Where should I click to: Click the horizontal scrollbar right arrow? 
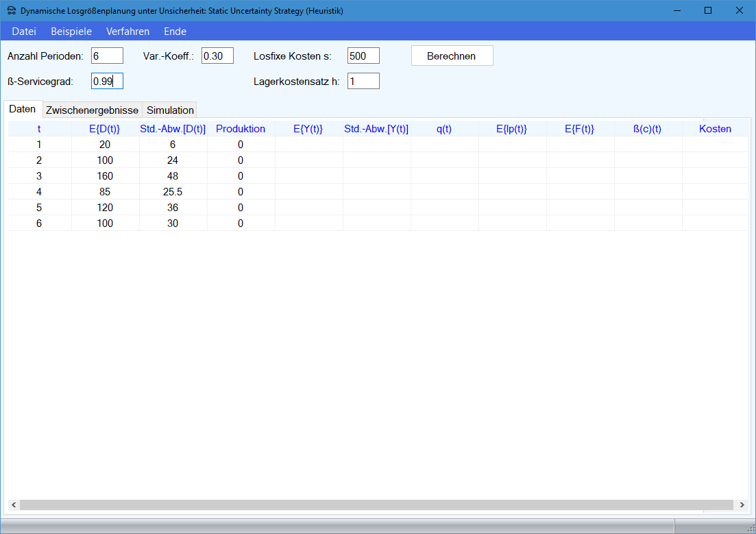(x=741, y=505)
